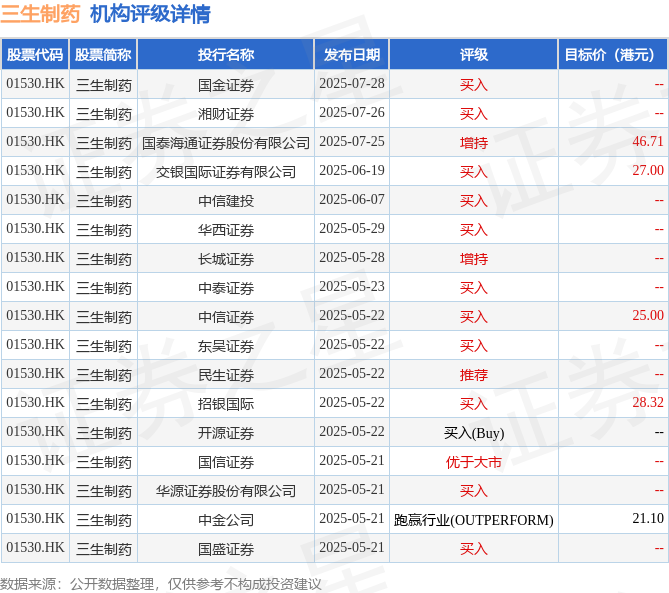Select the 长城证券 broker cell
The image size is (669, 593).
(x=226, y=259)
